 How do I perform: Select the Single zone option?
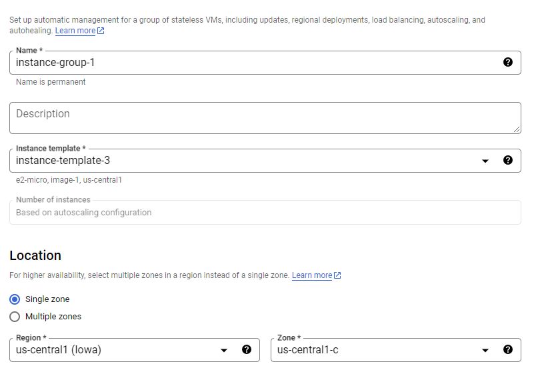pyautogui.click(x=15, y=299)
